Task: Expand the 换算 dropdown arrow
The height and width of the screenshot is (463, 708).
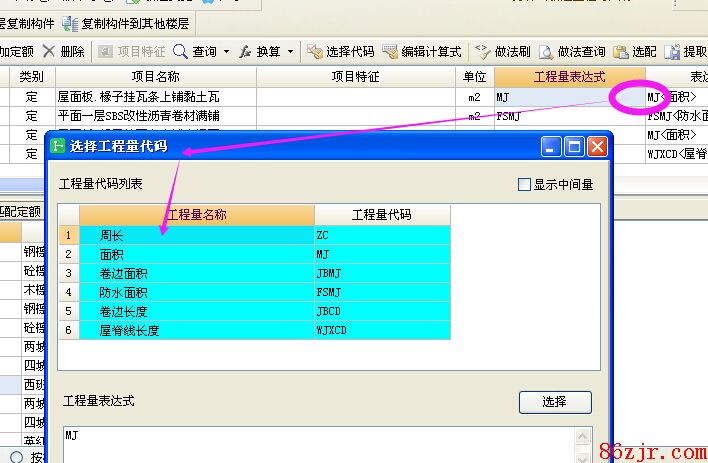Action: coord(291,51)
